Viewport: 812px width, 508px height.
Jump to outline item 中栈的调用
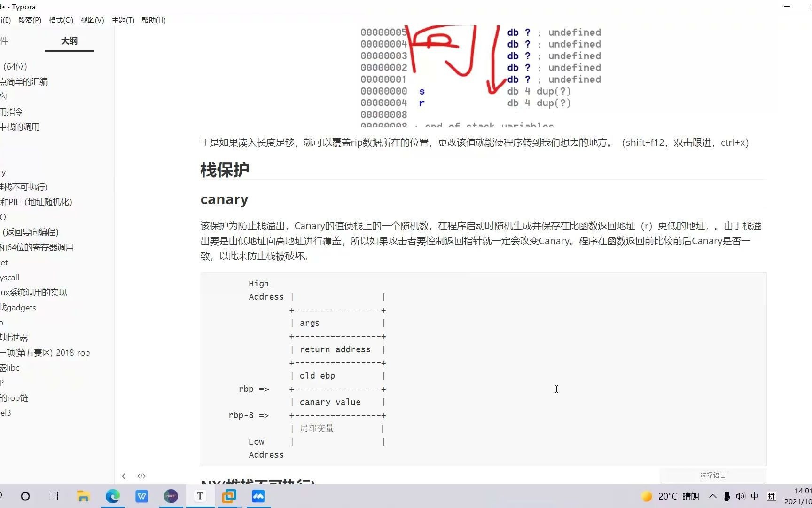click(x=20, y=127)
